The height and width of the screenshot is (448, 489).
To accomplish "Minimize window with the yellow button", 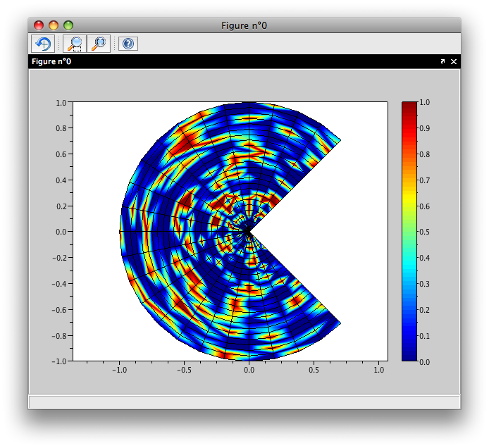I will coord(54,25).
